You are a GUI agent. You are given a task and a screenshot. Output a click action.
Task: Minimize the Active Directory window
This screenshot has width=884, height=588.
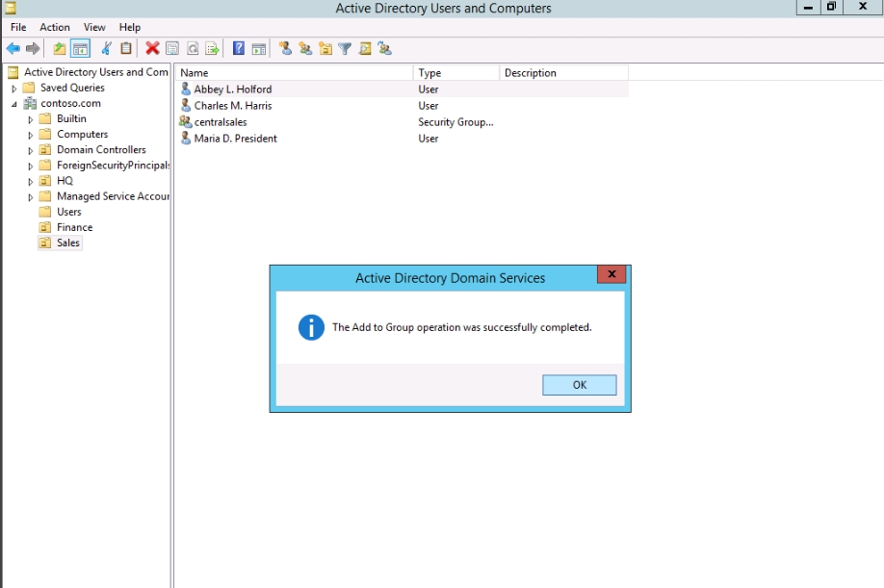tap(808, 8)
